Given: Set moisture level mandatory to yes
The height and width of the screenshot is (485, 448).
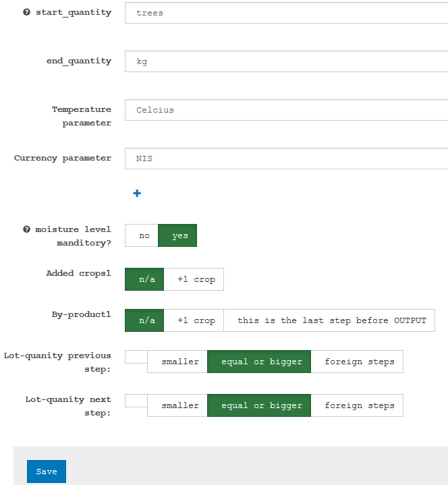Looking at the screenshot, I should (177, 235).
